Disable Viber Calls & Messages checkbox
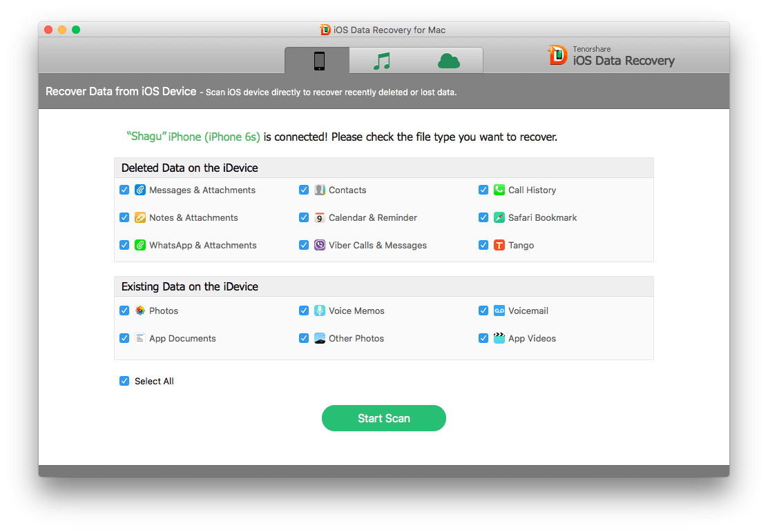This screenshot has width=768, height=532. pyautogui.click(x=304, y=245)
